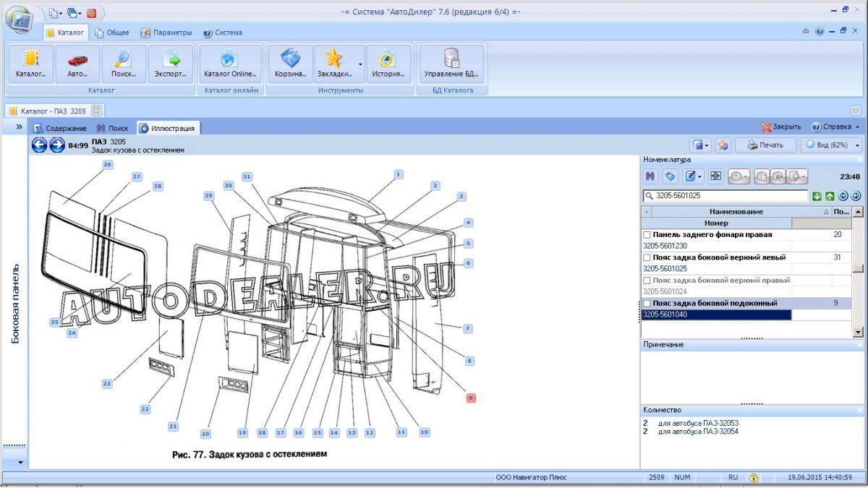Check the 'Панель заднего фонаря правая' checkbox
This screenshot has height=488, width=868.
point(647,235)
